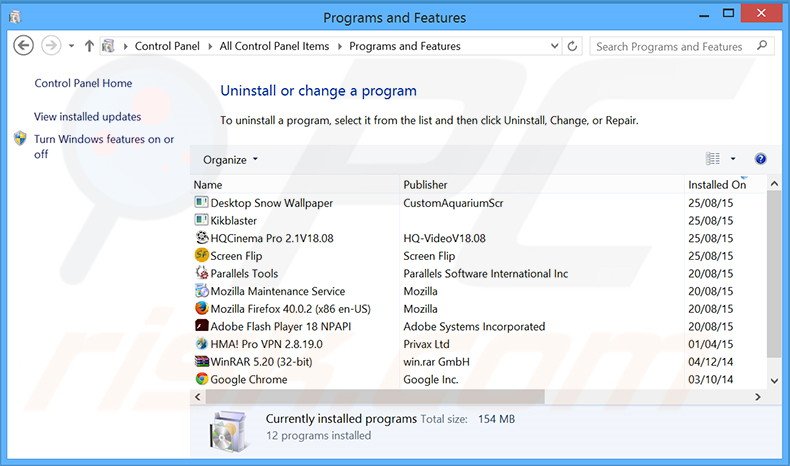This screenshot has width=790, height=466.
Task: Select Mozilla Firefox 40.0.2 name
Action: (x=290, y=309)
